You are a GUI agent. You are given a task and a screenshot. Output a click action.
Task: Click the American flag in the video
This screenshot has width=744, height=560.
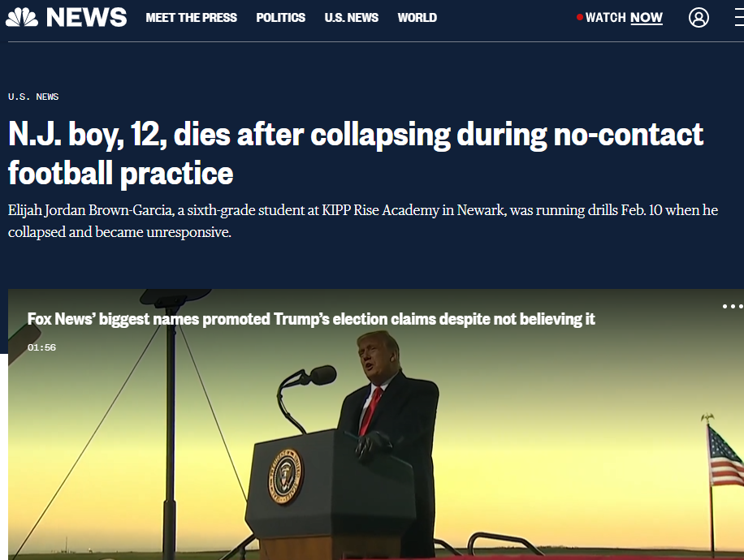point(724,455)
